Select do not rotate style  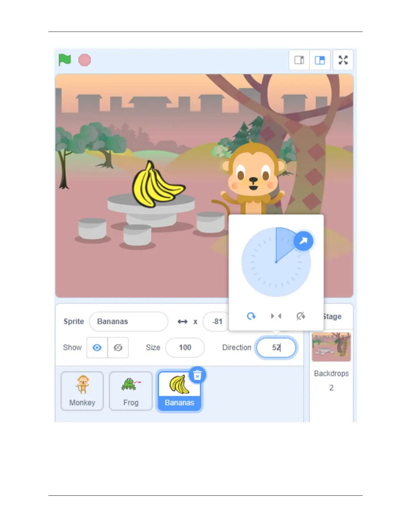tap(301, 316)
